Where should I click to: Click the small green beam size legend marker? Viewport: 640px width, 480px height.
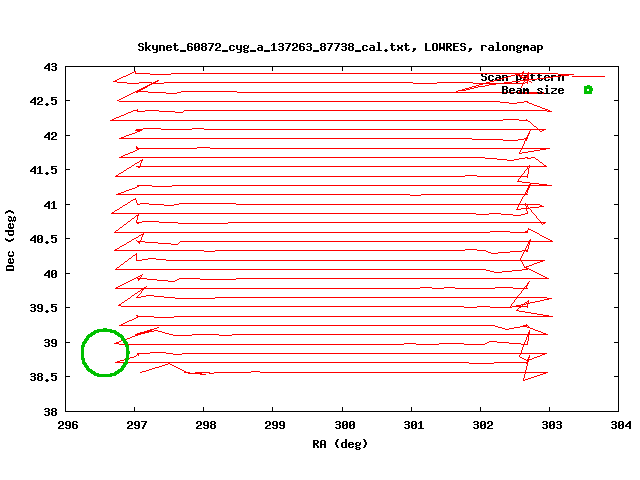tap(588, 90)
